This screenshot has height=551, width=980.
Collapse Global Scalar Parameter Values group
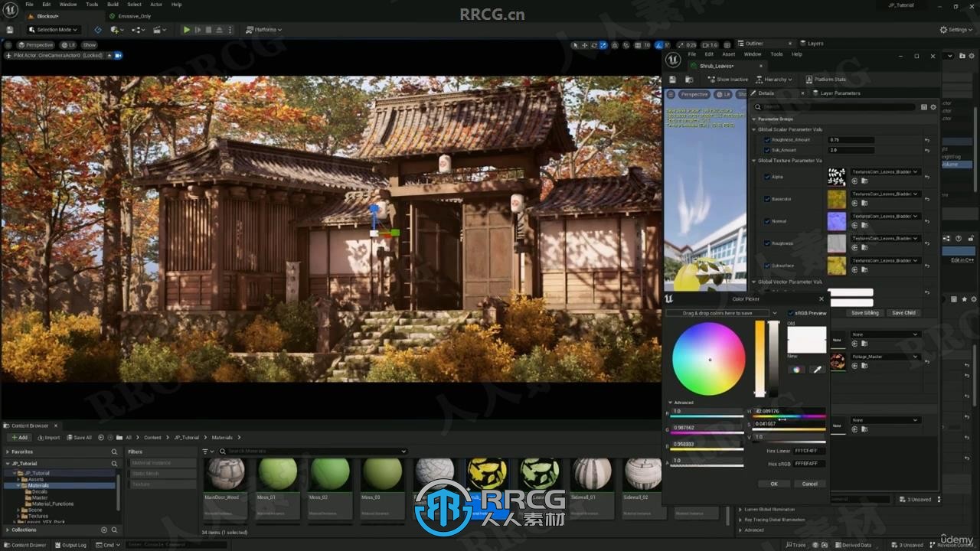pos(753,129)
